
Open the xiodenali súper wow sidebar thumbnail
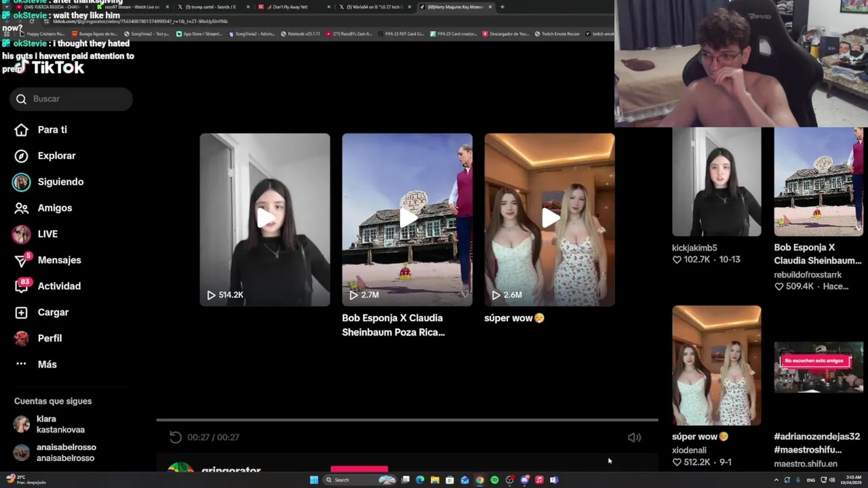(716, 365)
